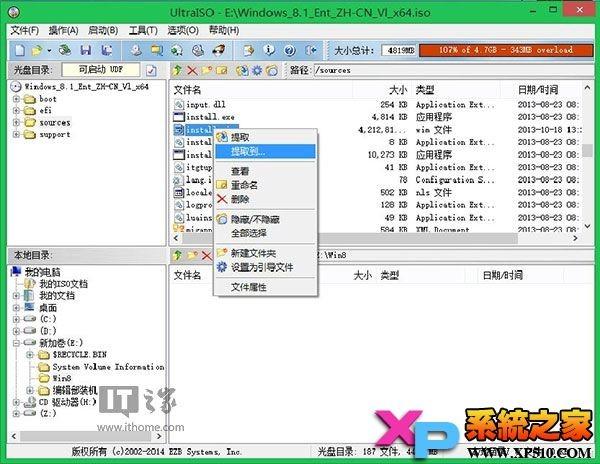The image size is (600, 464).
Task: Toggle the properties check icon beside 可启动 UDF
Action: pos(151,70)
